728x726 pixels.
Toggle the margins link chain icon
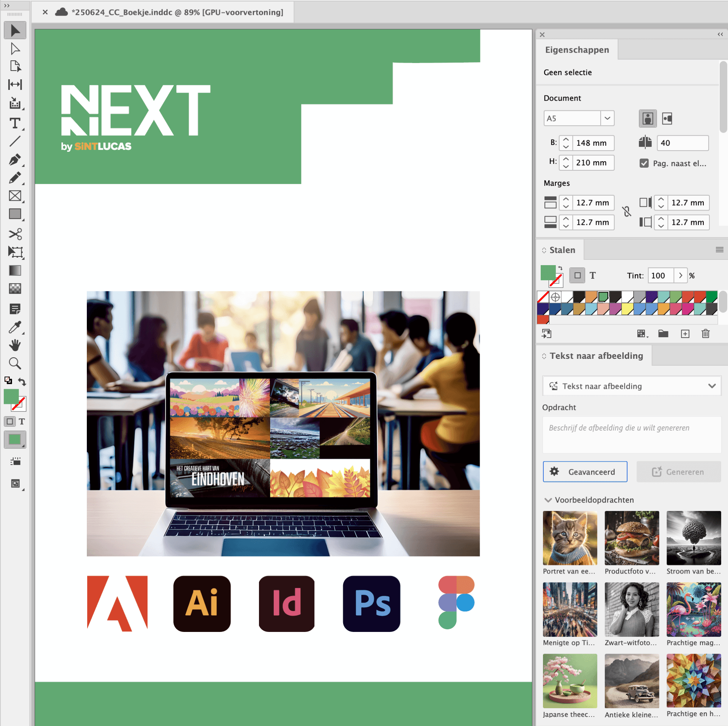tap(627, 212)
